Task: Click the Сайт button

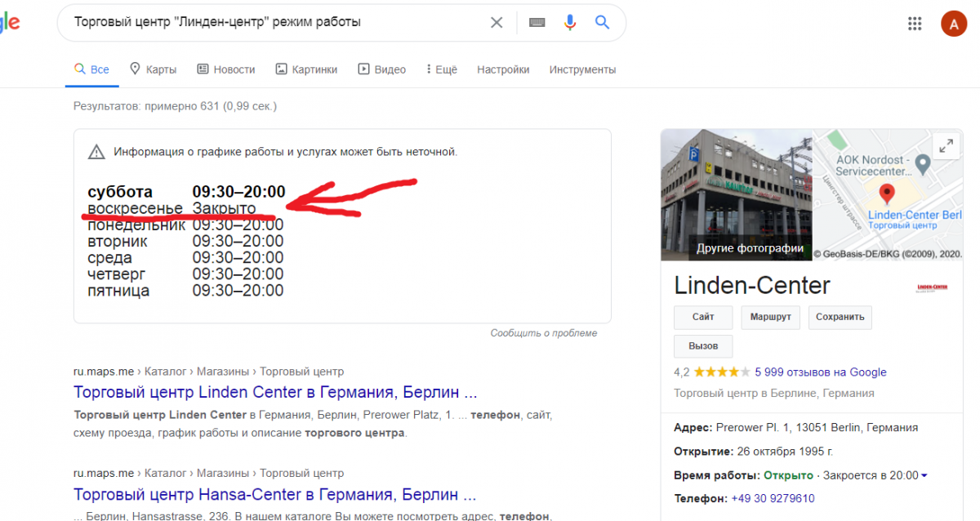Action: click(x=702, y=317)
